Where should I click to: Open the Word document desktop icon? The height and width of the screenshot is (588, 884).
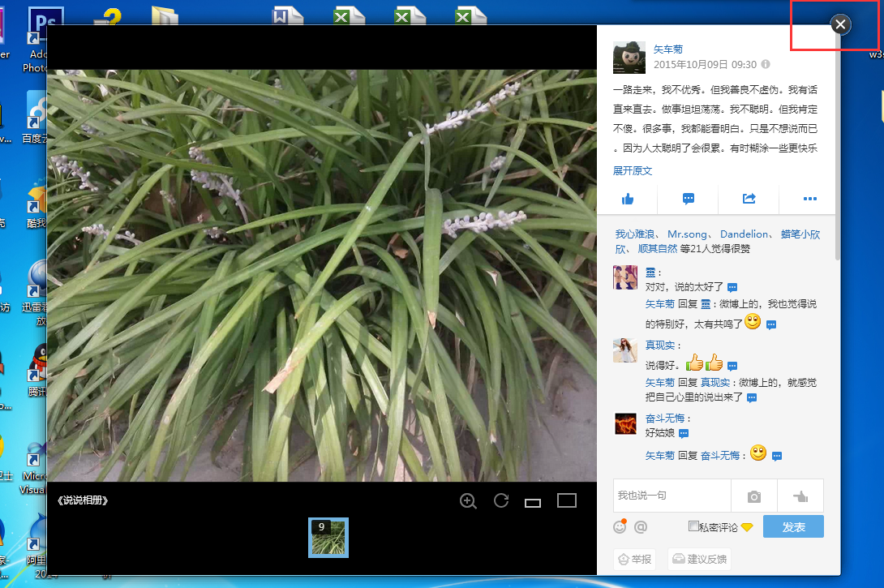287,15
